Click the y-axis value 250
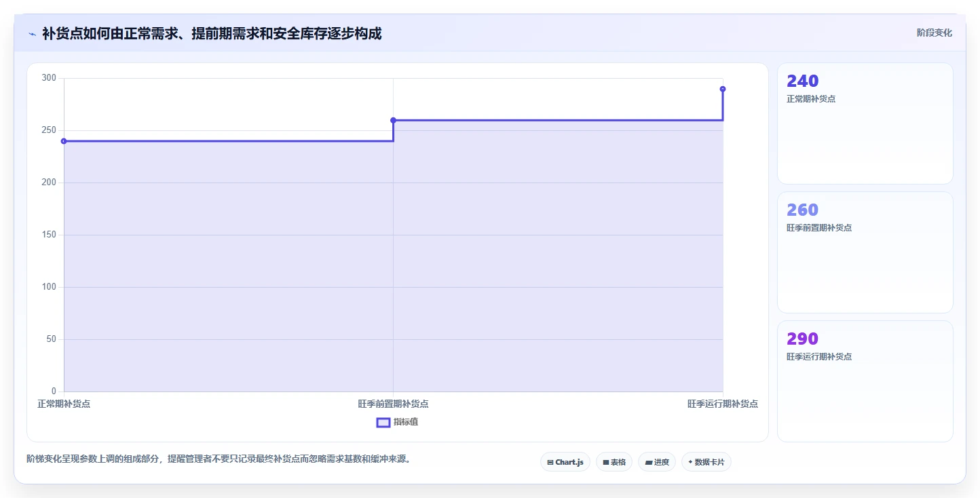Viewport: 980px width, 498px height. point(49,130)
